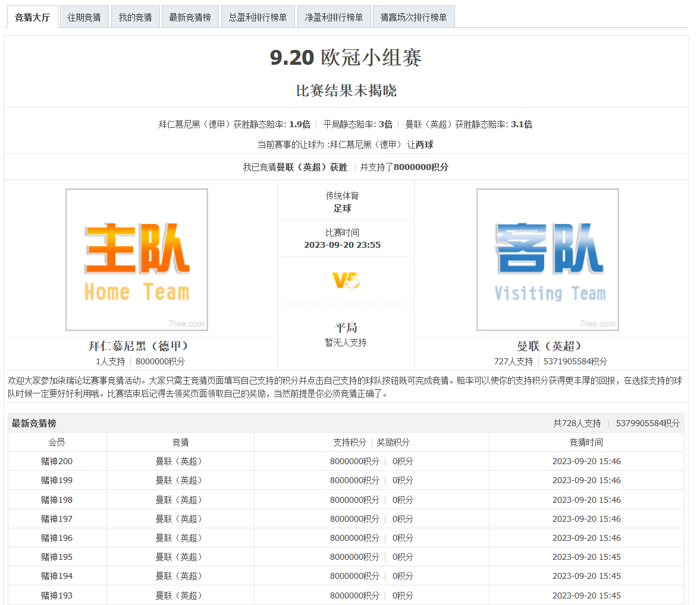Click 曼联（英超）in the first betting row

[x=181, y=461]
